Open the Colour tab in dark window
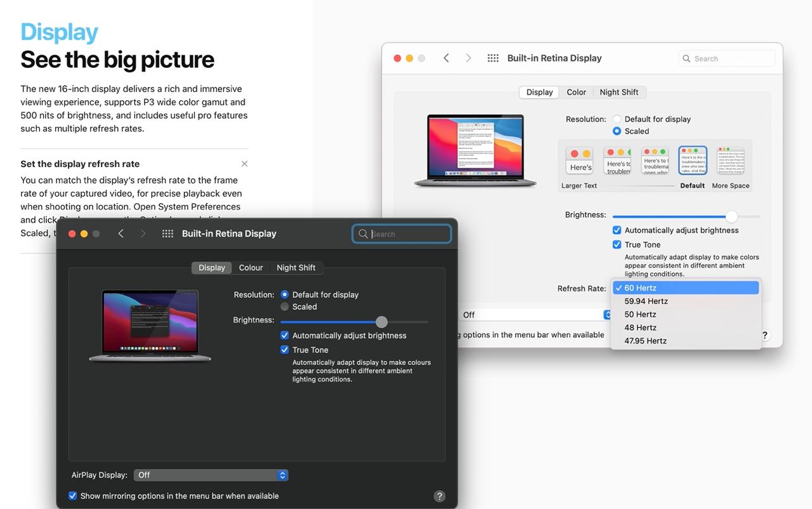The height and width of the screenshot is (509, 812). click(x=251, y=268)
